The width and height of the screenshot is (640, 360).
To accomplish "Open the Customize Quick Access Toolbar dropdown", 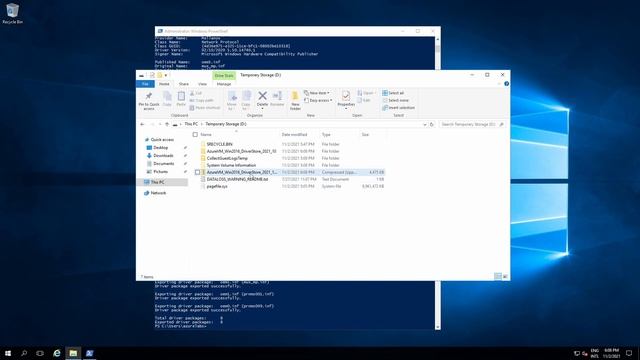I will tap(166, 76).
